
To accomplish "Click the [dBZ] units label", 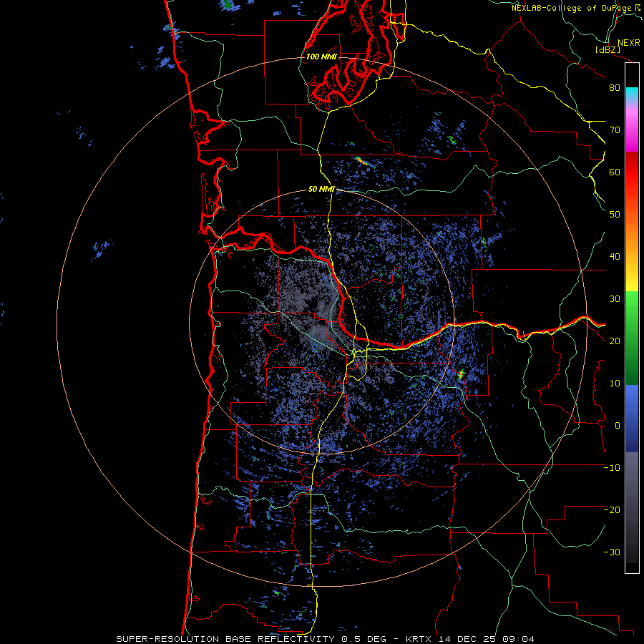I will click(608, 49).
